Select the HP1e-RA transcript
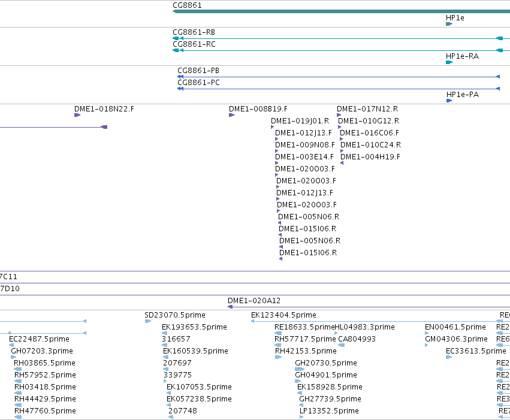The width and height of the screenshot is (510, 420). tap(449, 62)
